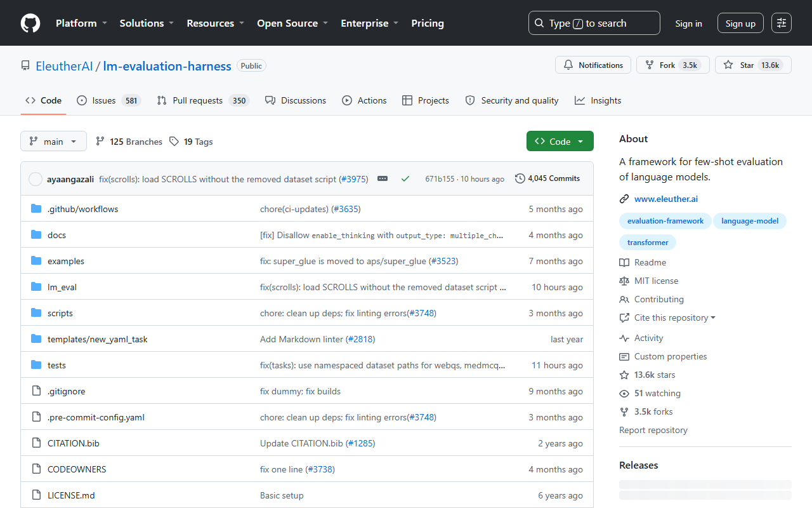The width and height of the screenshot is (812, 508).
Task: Open pull request #3975 link
Action: (x=354, y=179)
